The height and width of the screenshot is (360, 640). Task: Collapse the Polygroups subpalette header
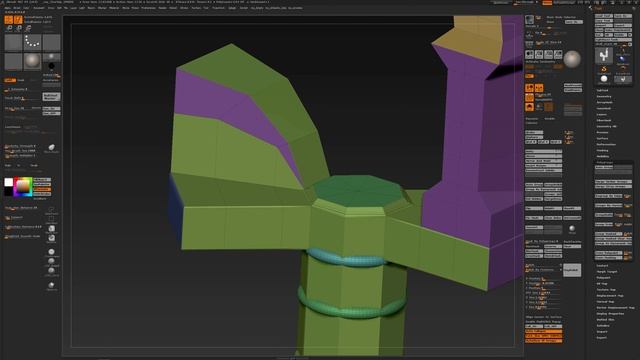tap(604, 162)
